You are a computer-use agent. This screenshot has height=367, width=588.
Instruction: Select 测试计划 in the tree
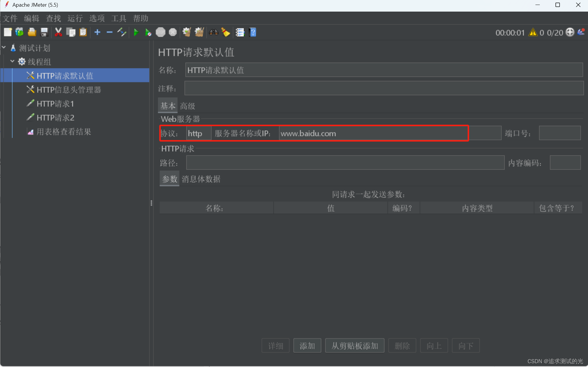coord(35,48)
